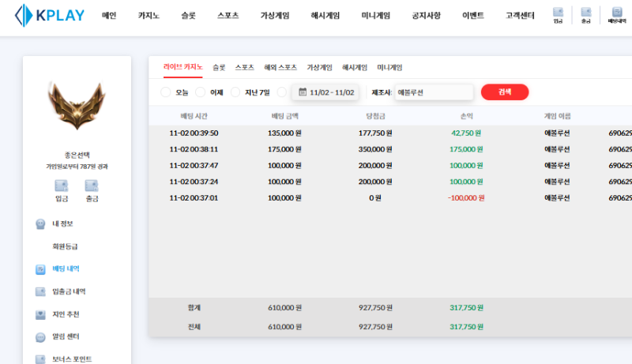The height and width of the screenshot is (364, 632).
Task: Click the 손익 column header
Action: (x=466, y=116)
